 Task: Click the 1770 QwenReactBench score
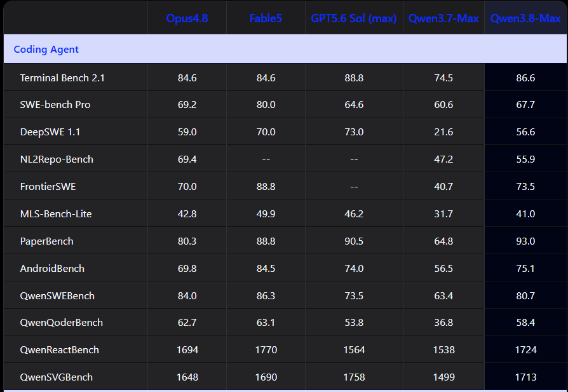point(266,350)
